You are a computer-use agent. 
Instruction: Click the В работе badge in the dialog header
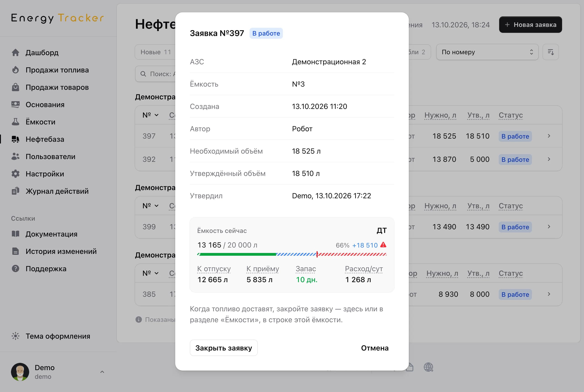click(x=266, y=33)
